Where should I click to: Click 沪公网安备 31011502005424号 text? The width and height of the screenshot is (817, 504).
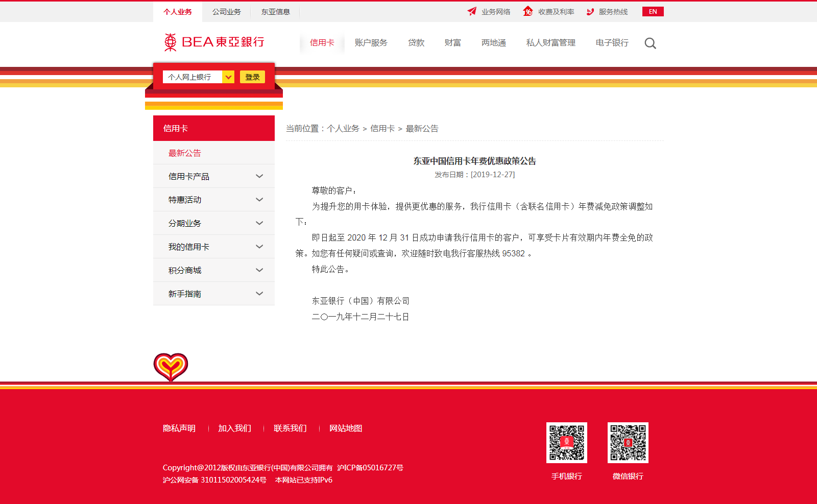214,480
